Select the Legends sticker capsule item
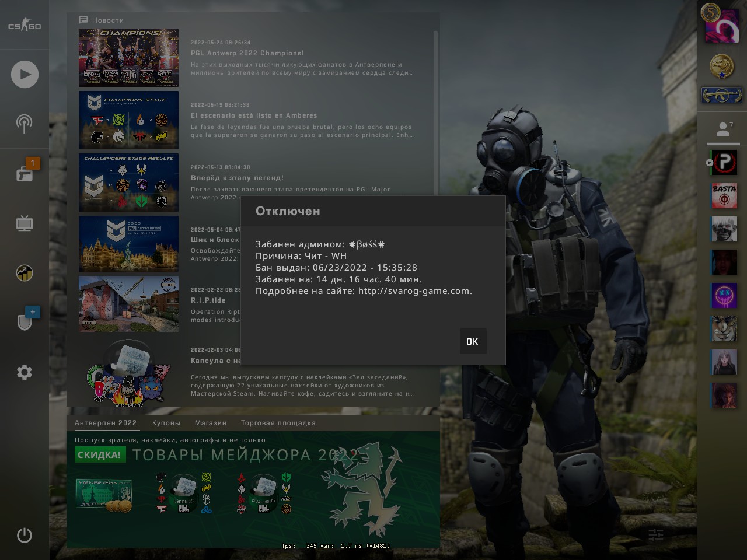Image resolution: width=747 pixels, height=560 pixels. click(x=183, y=493)
